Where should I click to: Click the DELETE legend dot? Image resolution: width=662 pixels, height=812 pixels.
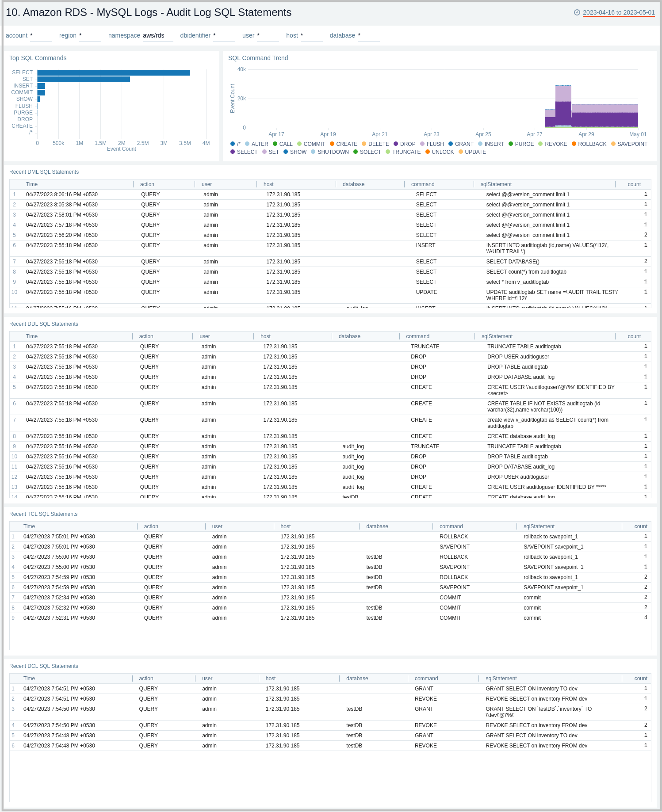(x=364, y=144)
